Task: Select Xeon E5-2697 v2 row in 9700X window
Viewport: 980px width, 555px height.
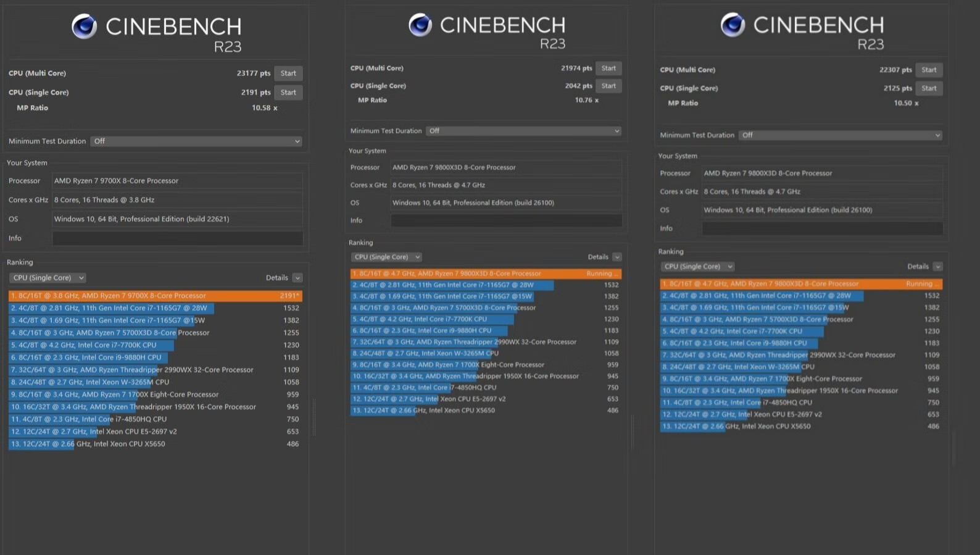Action: tap(156, 432)
